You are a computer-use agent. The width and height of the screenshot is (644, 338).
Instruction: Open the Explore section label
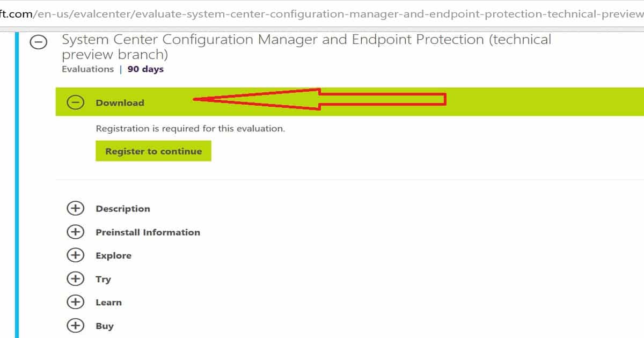(x=113, y=256)
